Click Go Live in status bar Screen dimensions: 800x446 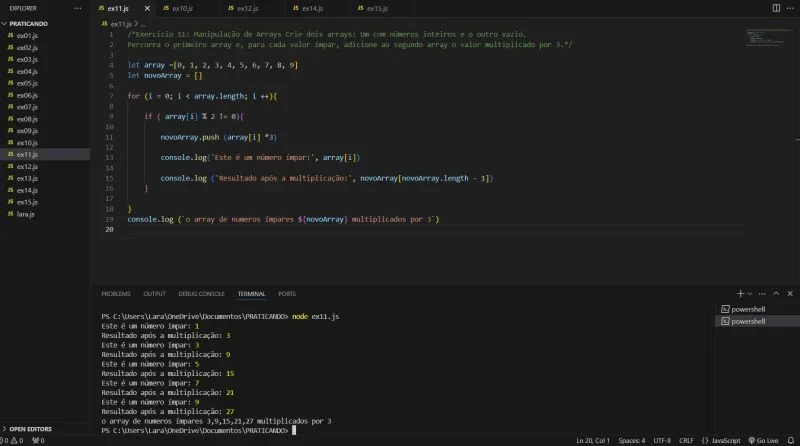click(x=763, y=440)
